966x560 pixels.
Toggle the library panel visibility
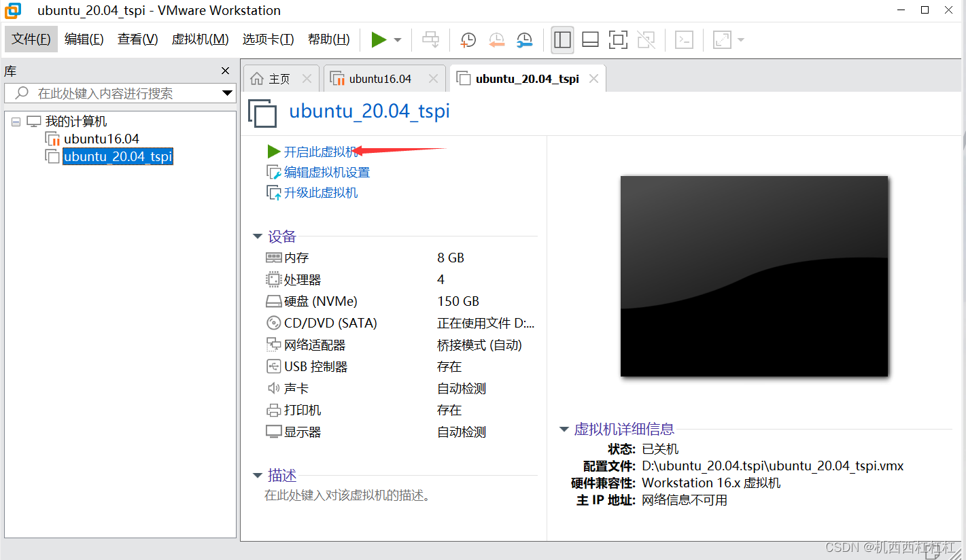pyautogui.click(x=562, y=40)
